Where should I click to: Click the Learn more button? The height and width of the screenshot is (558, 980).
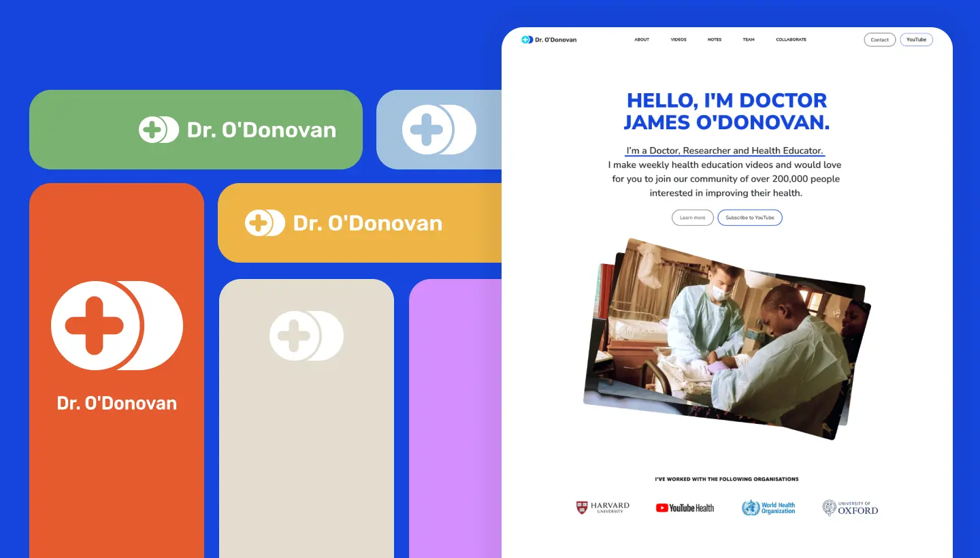coord(692,218)
